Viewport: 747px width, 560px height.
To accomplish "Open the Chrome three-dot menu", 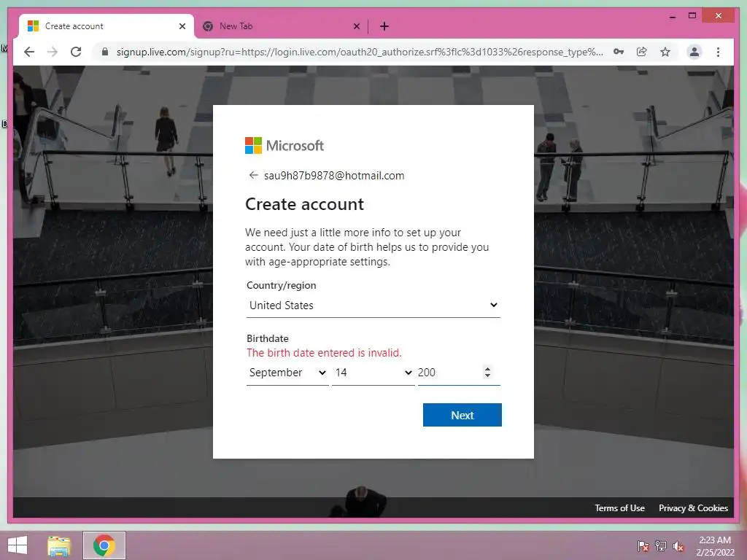I will [718, 52].
